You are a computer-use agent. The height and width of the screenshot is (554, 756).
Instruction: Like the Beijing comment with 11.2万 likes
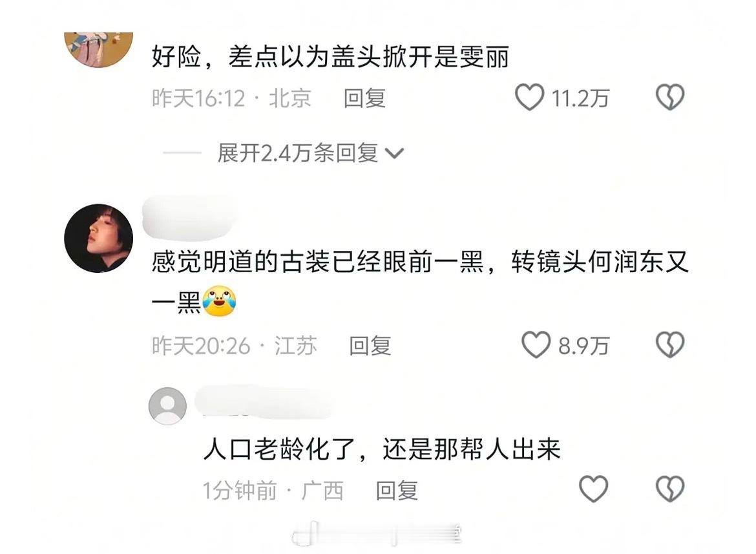pos(529,98)
